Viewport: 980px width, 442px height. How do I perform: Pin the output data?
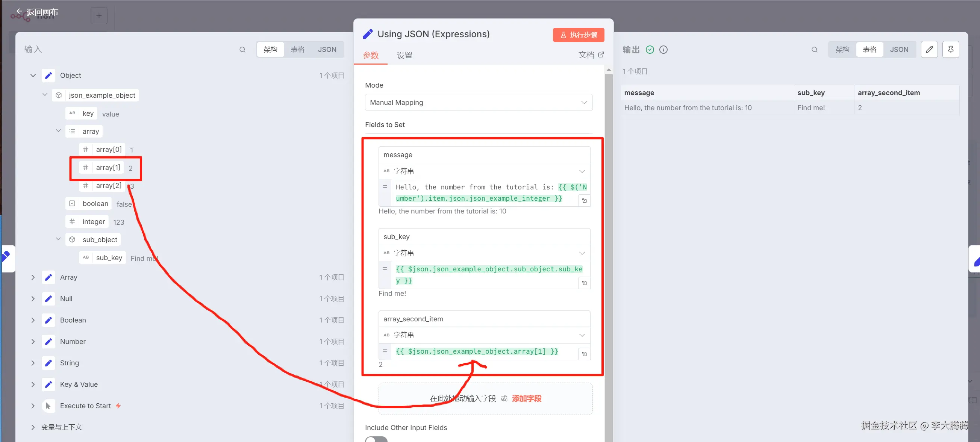click(x=950, y=50)
